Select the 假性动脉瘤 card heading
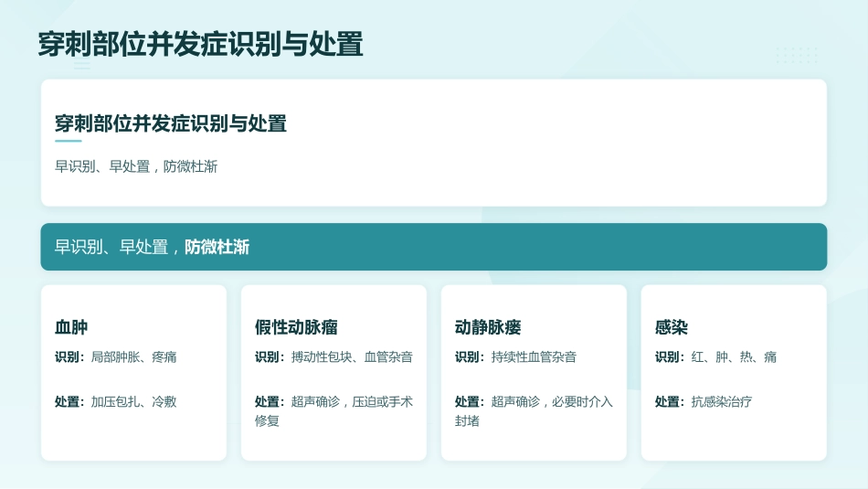The width and height of the screenshot is (868, 489). click(296, 327)
